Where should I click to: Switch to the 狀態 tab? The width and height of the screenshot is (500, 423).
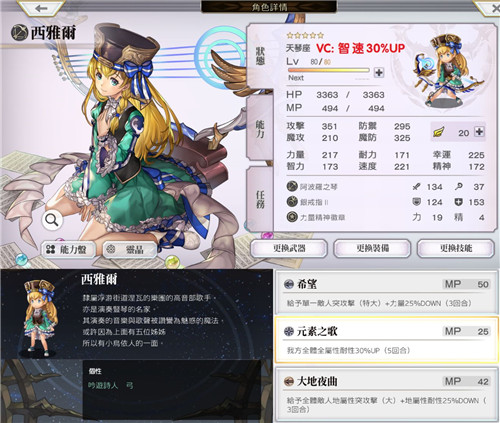(260, 56)
